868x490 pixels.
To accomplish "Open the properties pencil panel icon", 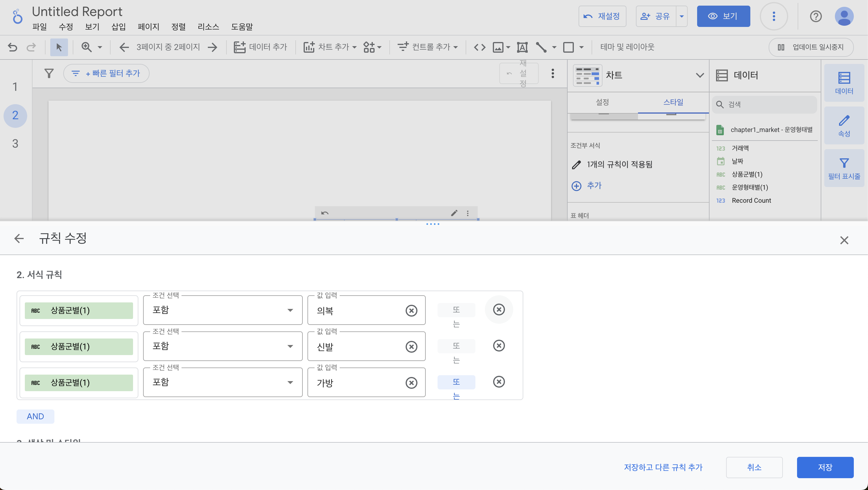I will (x=844, y=126).
